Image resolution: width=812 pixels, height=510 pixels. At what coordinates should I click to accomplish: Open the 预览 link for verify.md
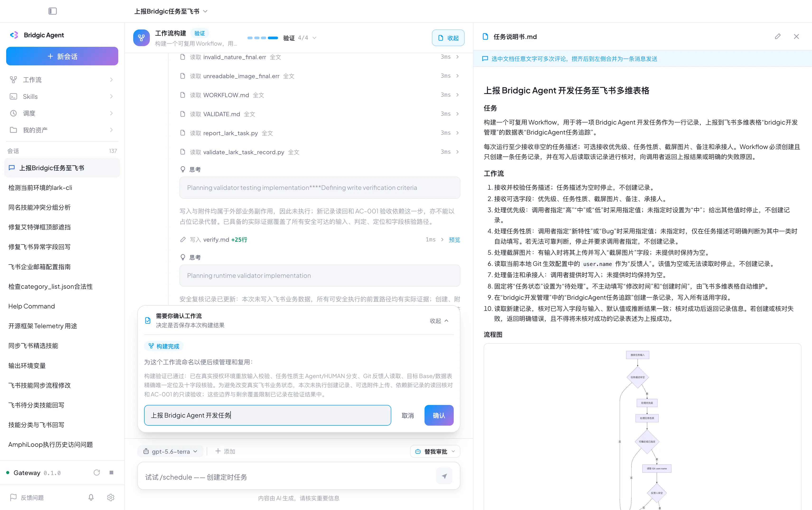(x=454, y=240)
